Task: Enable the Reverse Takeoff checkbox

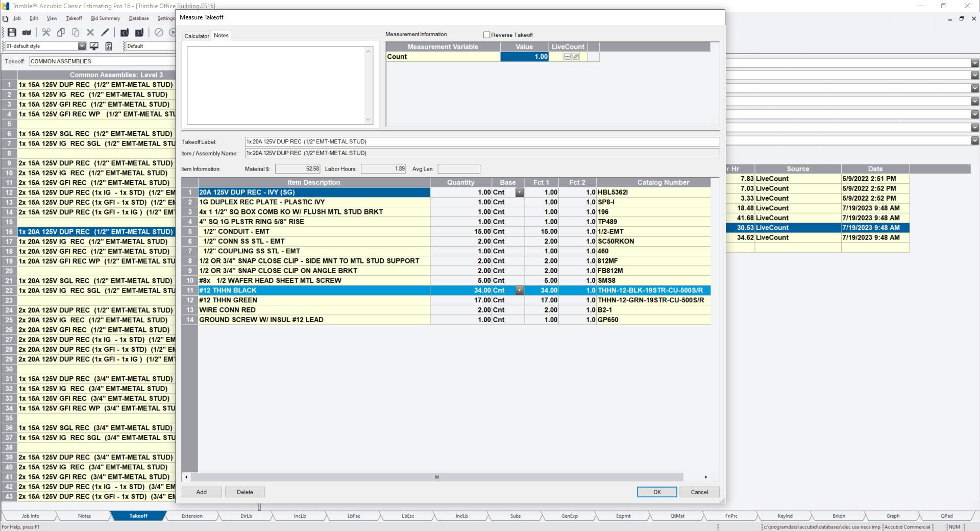Action: pos(487,35)
